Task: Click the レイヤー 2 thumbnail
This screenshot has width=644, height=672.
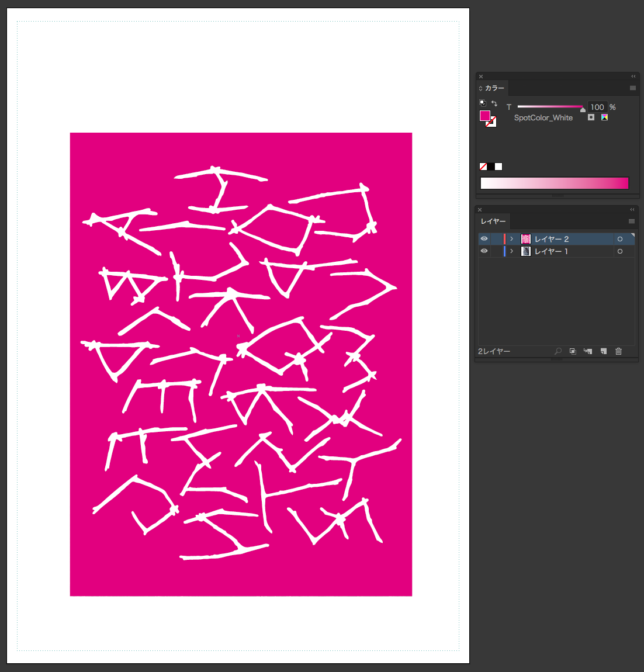Action: [526, 239]
